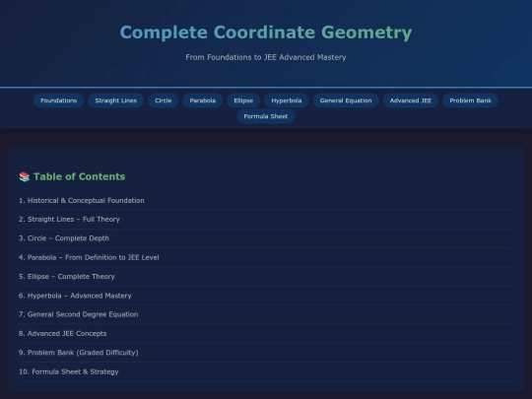Click the books icon beside Table of Contents
Screen dimensions: 532x399
click(25, 176)
